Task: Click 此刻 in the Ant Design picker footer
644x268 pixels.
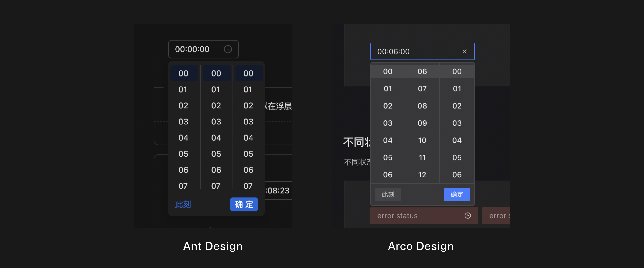Action: [183, 204]
